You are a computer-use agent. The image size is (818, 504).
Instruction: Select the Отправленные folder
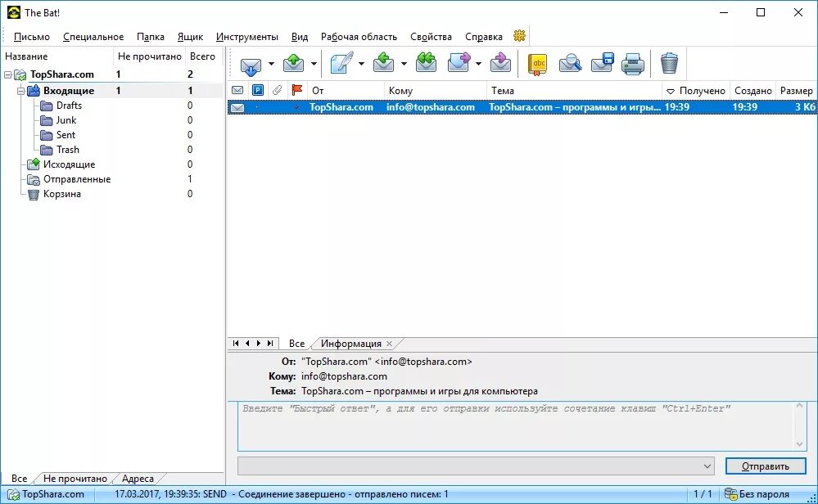(77, 178)
